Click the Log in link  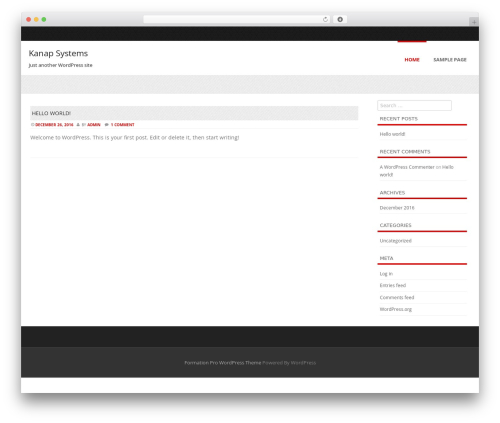[x=386, y=274]
